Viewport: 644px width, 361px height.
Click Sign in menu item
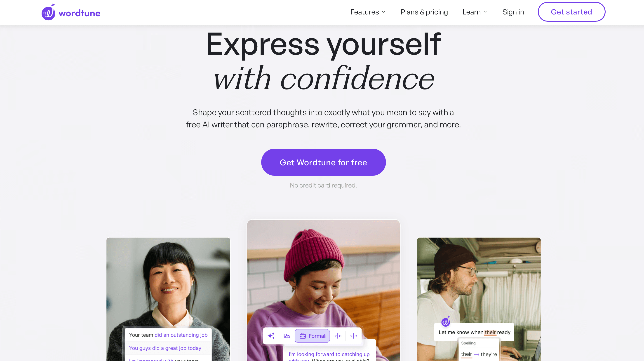(x=513, y=12)
